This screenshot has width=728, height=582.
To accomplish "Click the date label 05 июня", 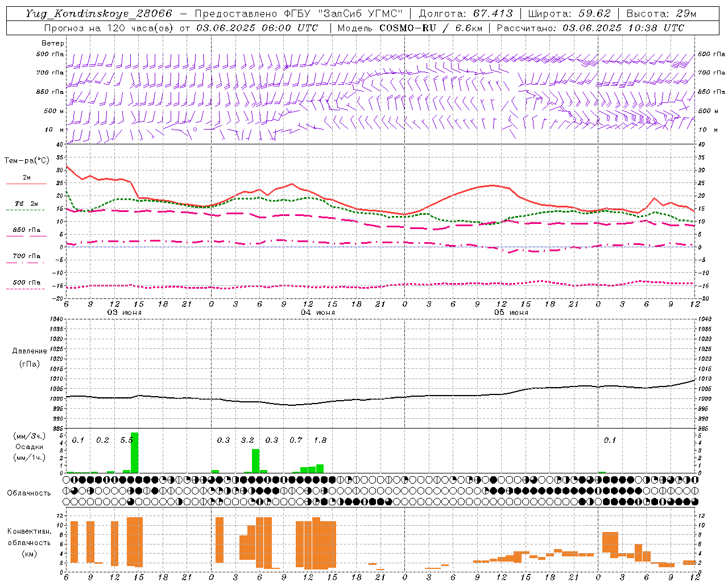I will click(511, 313).
